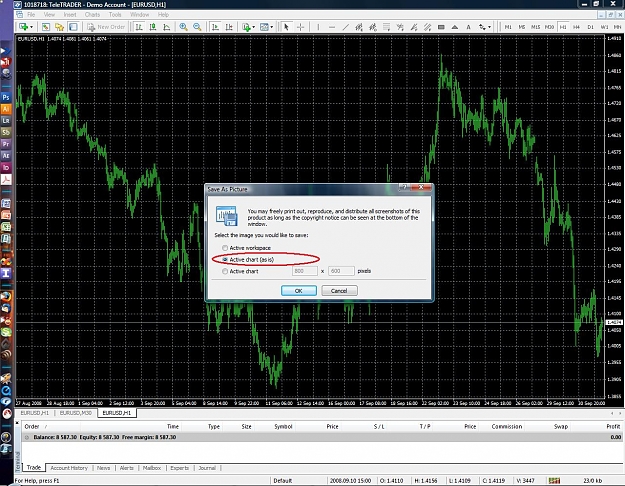Open the new chart dropdown arrow
625x486 pixels.
pyautogui.click(x=31, y=27)
